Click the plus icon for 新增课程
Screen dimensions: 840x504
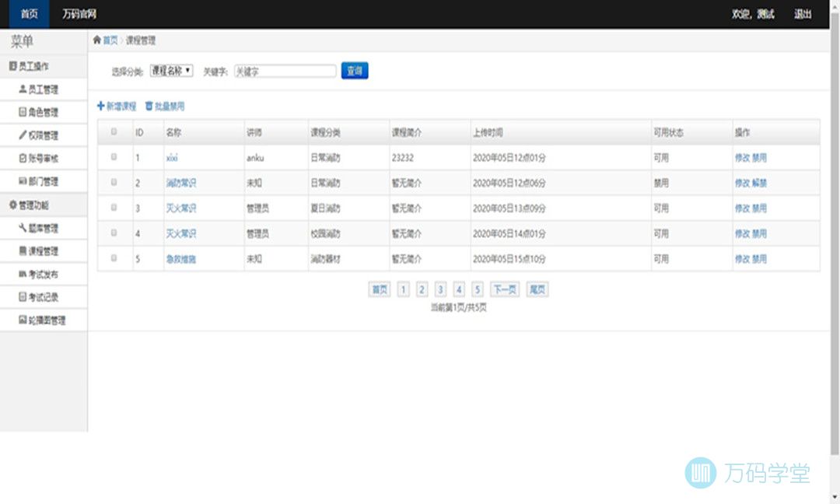[100, 106]
